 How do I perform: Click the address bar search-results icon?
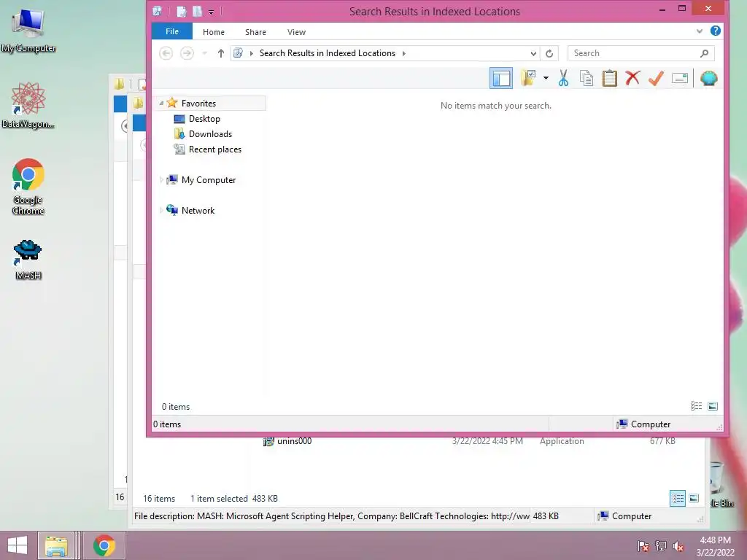pos(239,52)
